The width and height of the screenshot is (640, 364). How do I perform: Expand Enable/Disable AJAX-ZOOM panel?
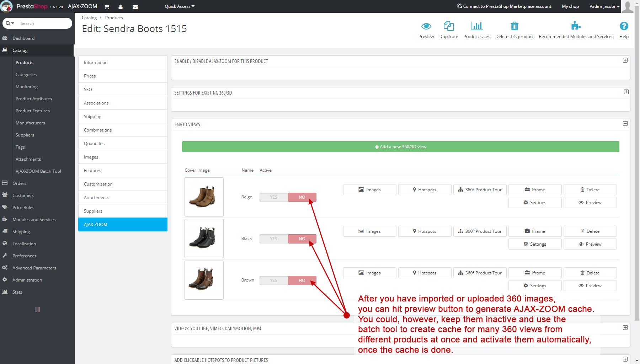pyautogui.click(x=625, y=60)
